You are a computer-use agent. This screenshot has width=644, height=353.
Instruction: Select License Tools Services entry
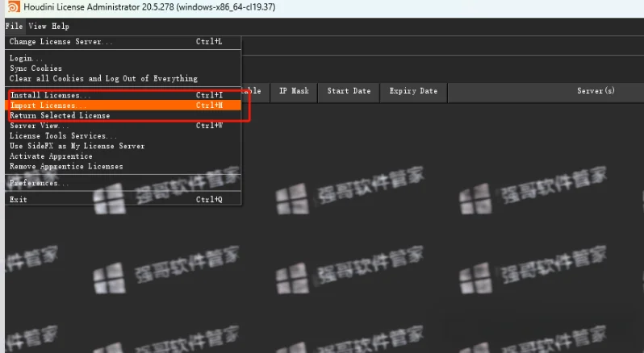[x=123, y=135]
